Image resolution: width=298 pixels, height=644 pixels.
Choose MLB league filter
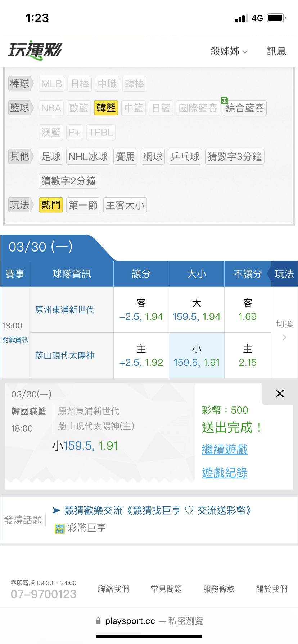51,84
